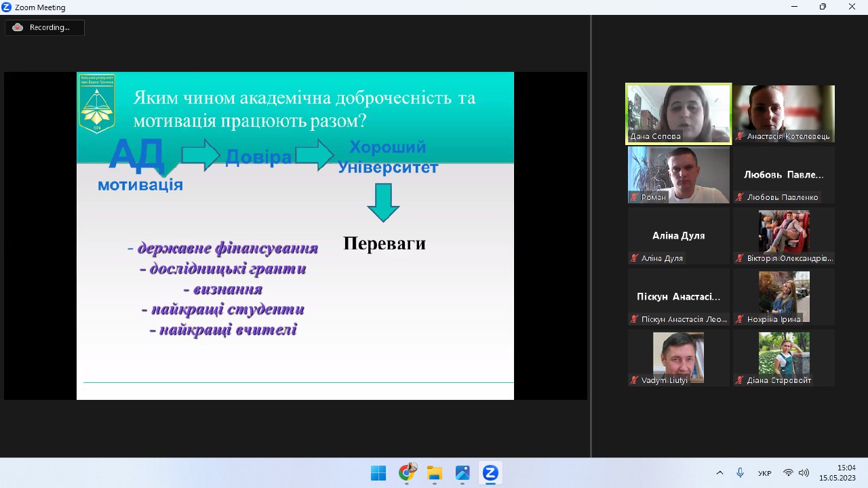Viewport: 868px width, 488px height.
Task: Open File Explorer from the taskbar
Action: 435,473
